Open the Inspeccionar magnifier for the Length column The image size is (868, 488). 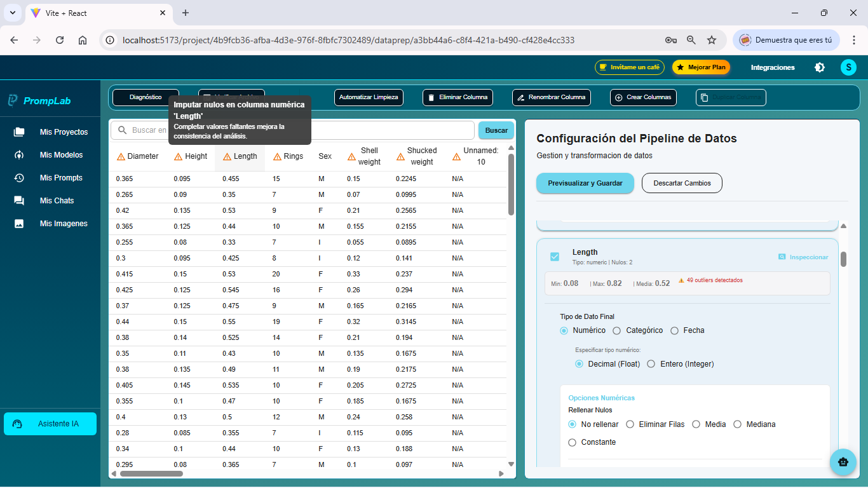[782, 257]
